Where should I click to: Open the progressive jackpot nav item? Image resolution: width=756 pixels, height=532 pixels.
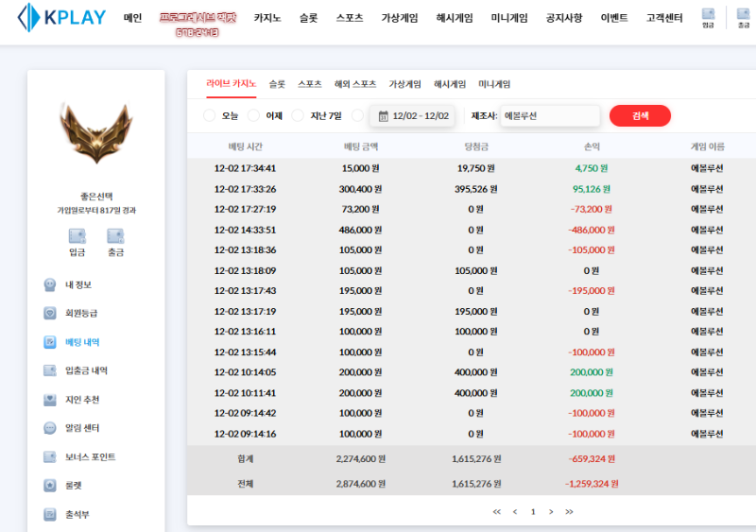198,25
